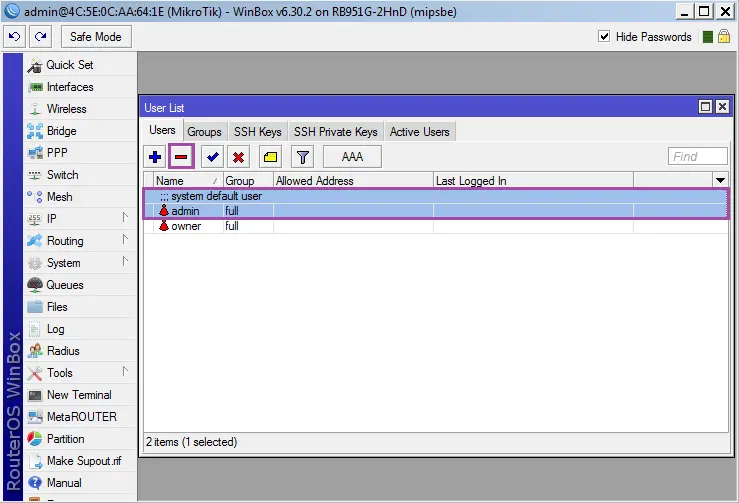
Task: Add a new user with plus button
Action: tap(155, 157)
